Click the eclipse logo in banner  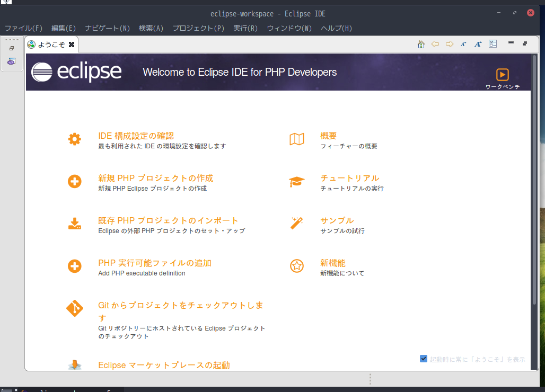[x=76, y=72]
